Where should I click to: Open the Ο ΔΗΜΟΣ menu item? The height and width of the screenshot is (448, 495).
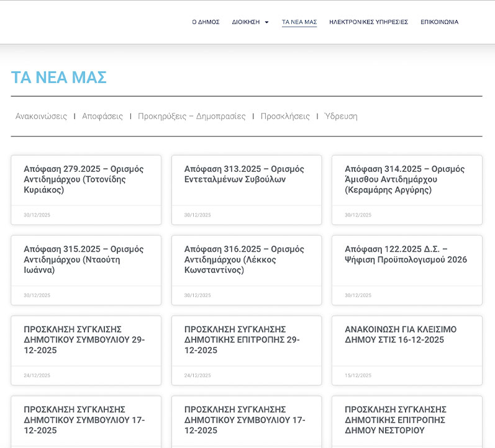pyautogui.click(x=206, y=22)
